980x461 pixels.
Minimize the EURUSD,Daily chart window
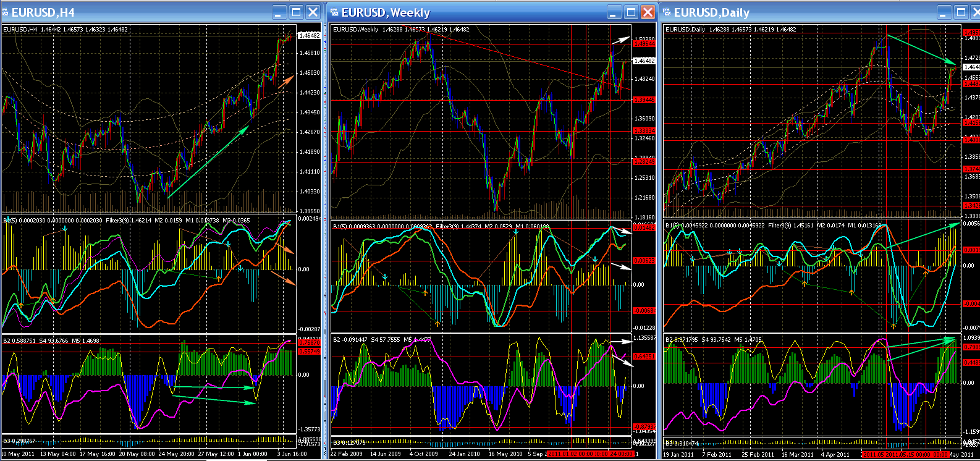[x=944, y=12]
